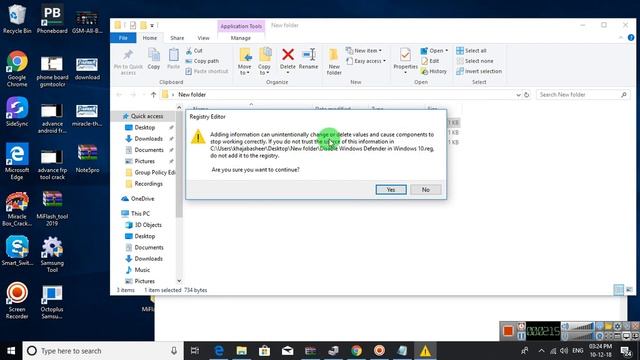This screenshot has height=360, width=640.
Task: Open SideSync desktop icon
Action: coord(17,111)
